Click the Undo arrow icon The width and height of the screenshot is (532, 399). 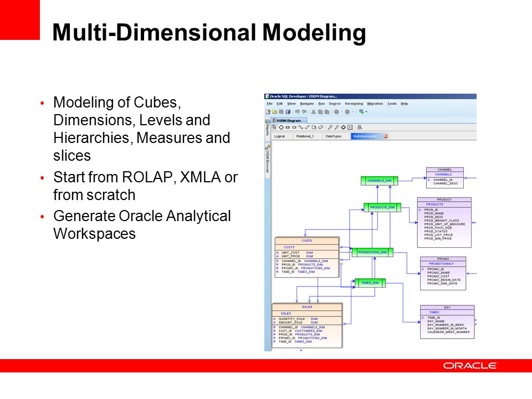click(x=297, y=111)
